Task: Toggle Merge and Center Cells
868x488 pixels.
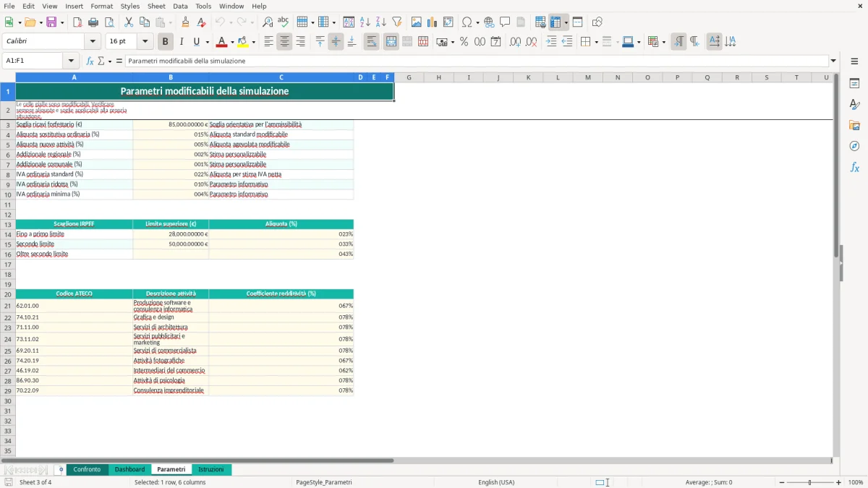Action: click(391, 42)
